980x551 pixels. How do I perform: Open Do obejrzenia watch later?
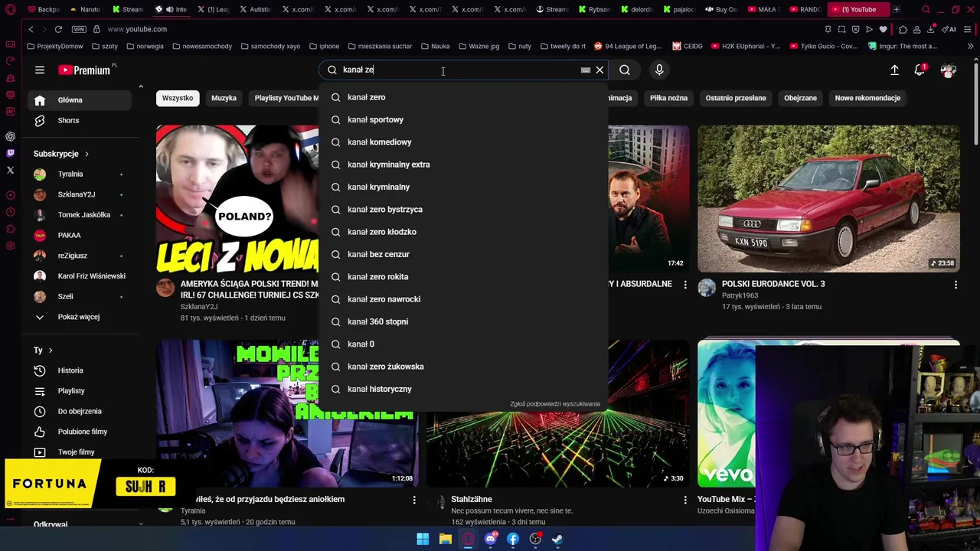[x=80, y=411]
